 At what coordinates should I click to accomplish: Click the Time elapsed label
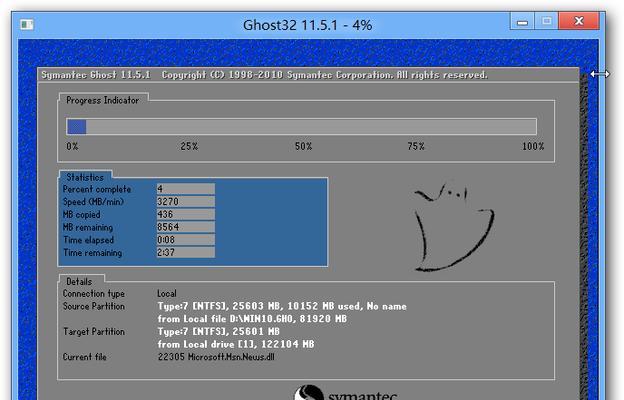pos(88,240)
